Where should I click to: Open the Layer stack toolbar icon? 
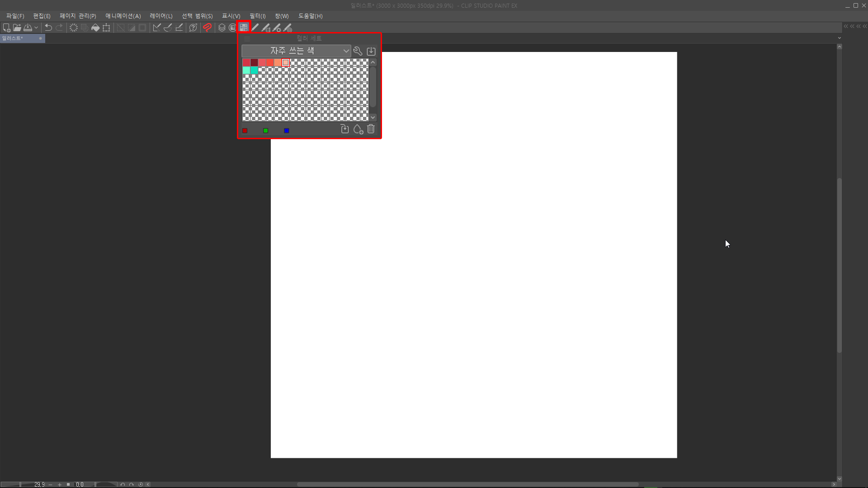[222, 28]
